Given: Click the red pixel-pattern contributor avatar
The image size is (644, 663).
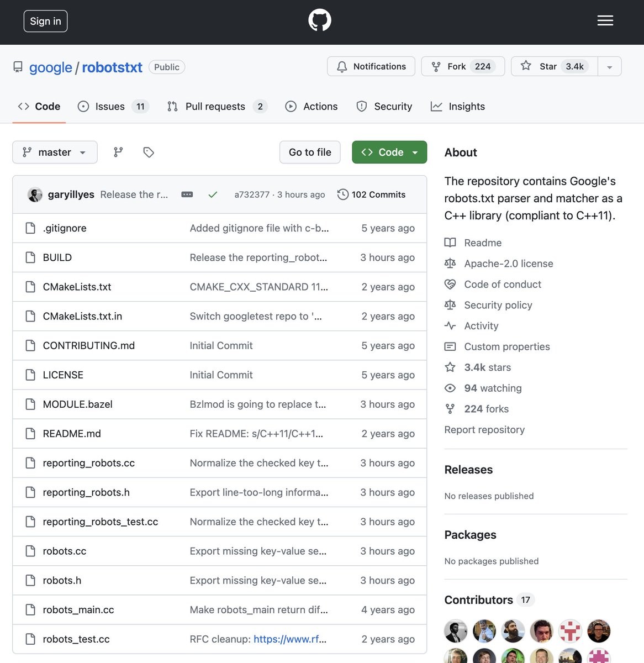Looking at the screenshot, I should [x=571, y=631].
